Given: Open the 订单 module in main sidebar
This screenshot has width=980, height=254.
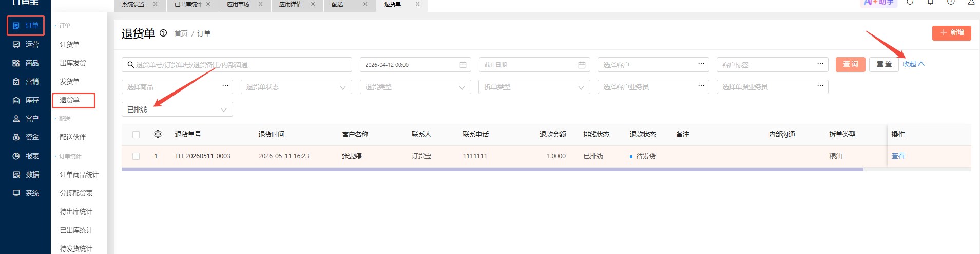Looking at the screenshot, I should pos(26,26).
